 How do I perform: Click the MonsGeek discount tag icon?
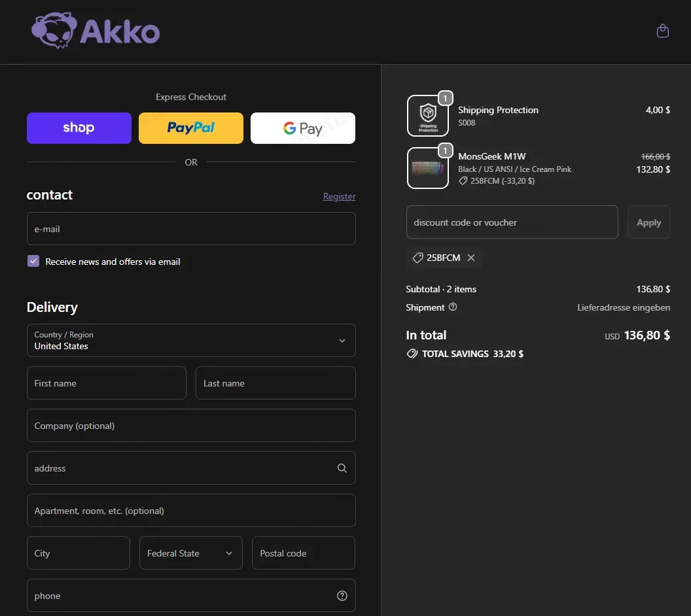tap(463, 181)
